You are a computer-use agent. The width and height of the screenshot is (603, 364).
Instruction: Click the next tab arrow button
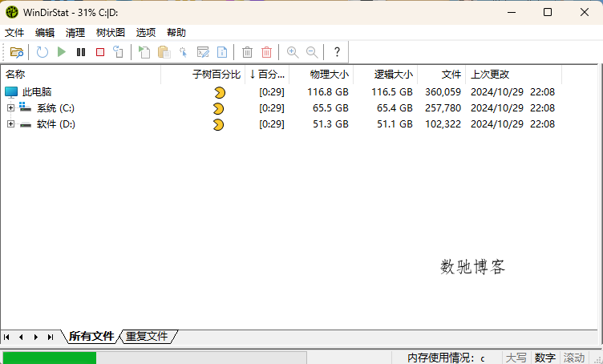click(x=36, y=337)
